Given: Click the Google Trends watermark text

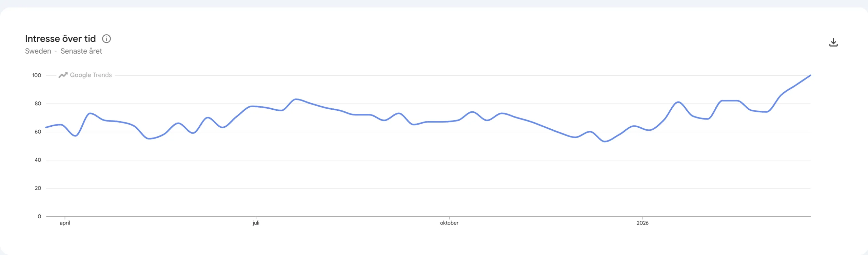Looking at the screenshot, I should (91, 75).
